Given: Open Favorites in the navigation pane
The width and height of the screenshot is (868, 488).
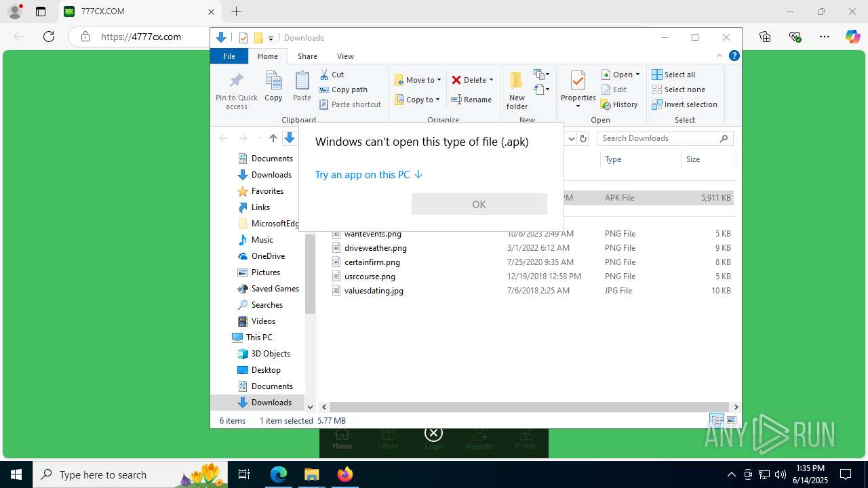Looking at the screenshot, I should [x=267, y=191].
